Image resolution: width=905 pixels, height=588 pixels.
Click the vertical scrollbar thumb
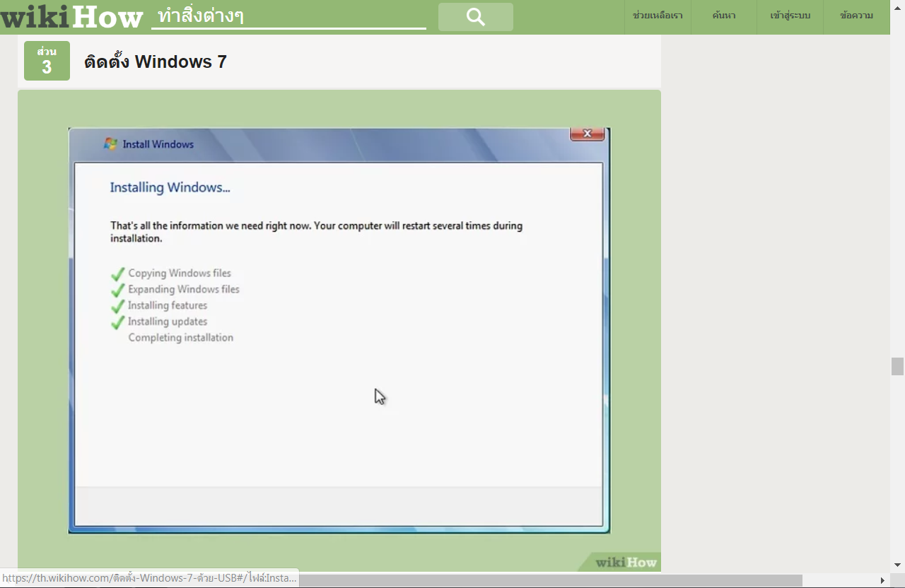(897, 366)
